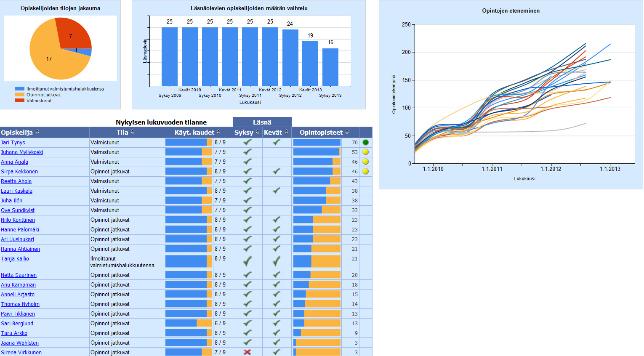
Task: Click red legend swatch Valmistunut
Action: [20, 101]
